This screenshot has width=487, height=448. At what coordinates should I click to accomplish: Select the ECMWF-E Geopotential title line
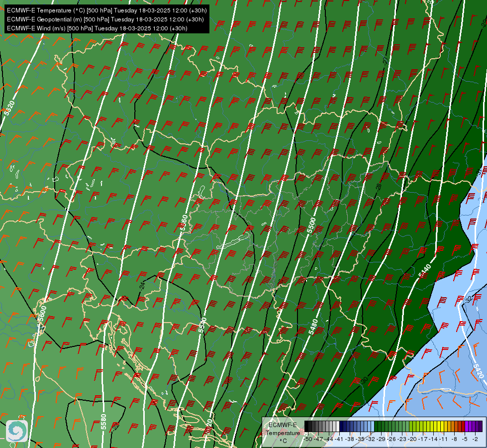click(x=105, y=19)
